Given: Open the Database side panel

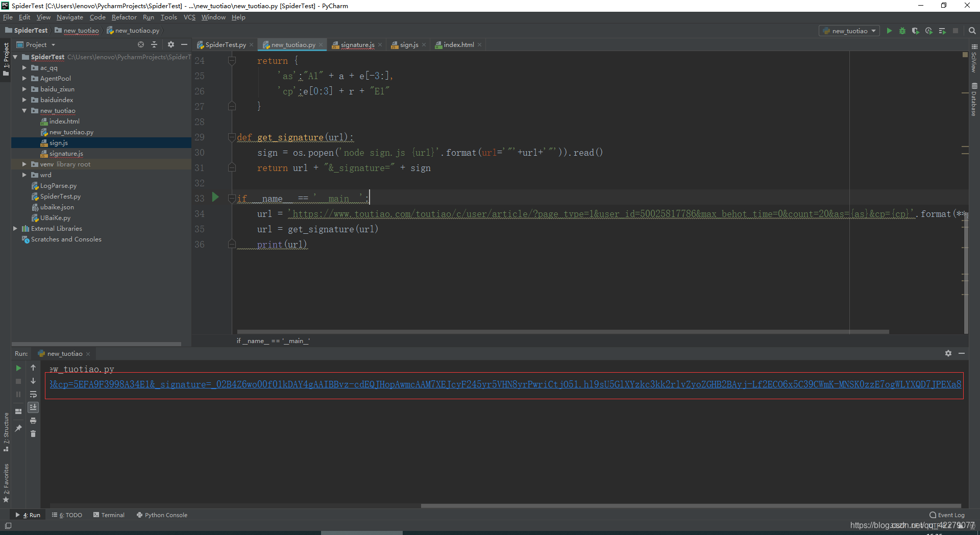Looking at the screenshot, I should (974, 100).
